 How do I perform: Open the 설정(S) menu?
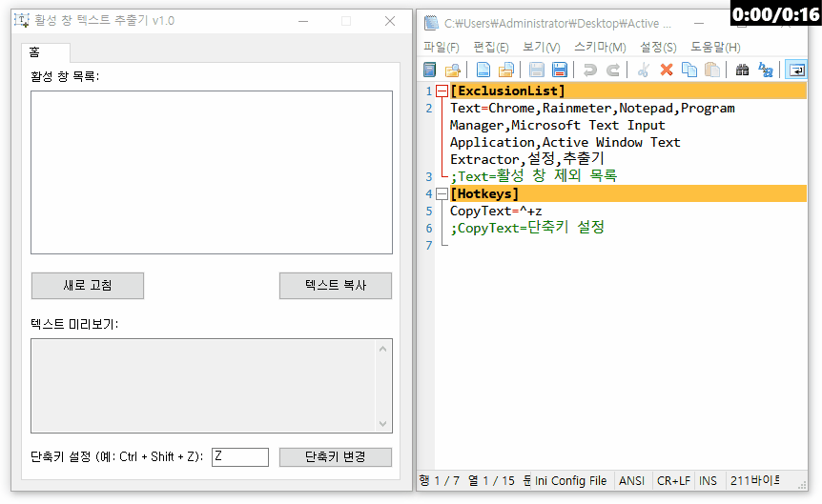click(x=658, y=47)
